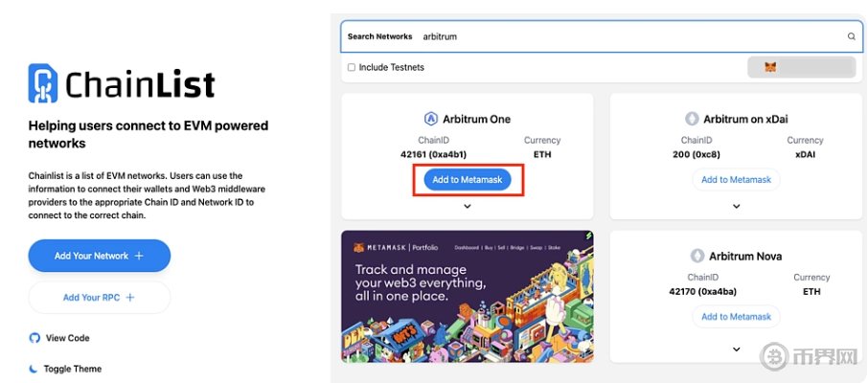Click the Arbitrum Nova network icon

coord(697,257)
